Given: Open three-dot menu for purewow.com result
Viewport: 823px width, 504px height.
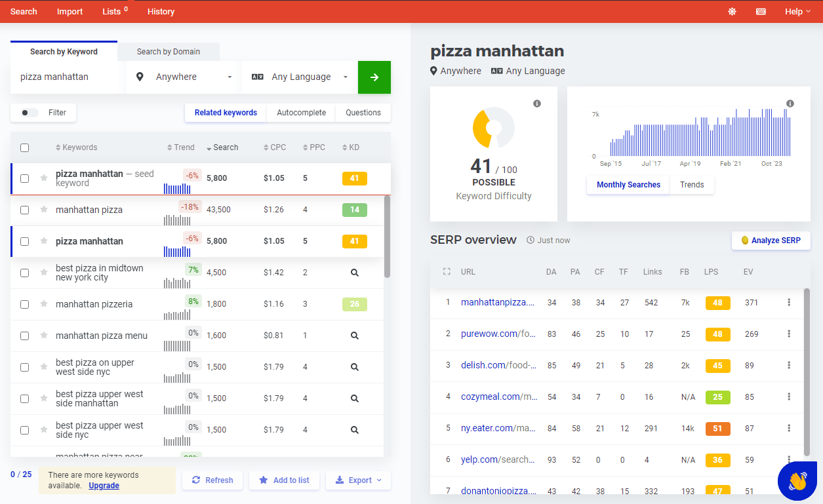Looking at the screenshot, I should [789, 334].
